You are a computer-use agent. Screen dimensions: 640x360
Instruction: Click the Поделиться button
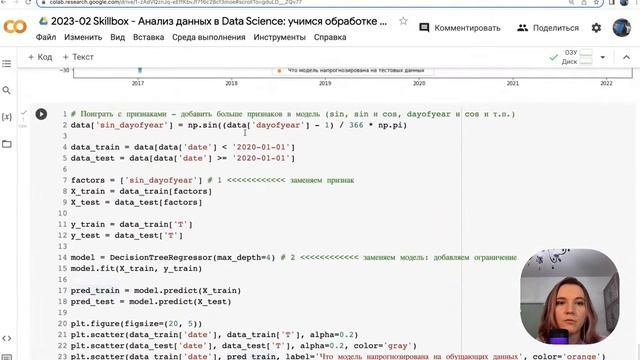(548, 28)
